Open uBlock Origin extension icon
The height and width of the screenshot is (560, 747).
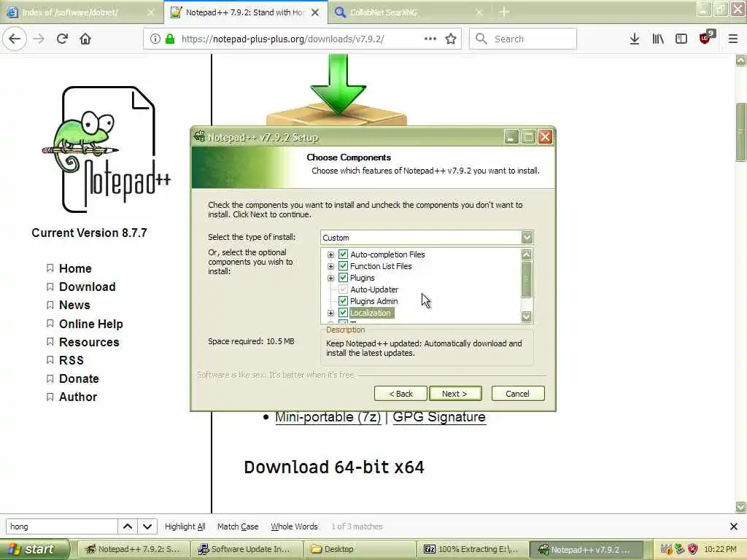[705, 38]
